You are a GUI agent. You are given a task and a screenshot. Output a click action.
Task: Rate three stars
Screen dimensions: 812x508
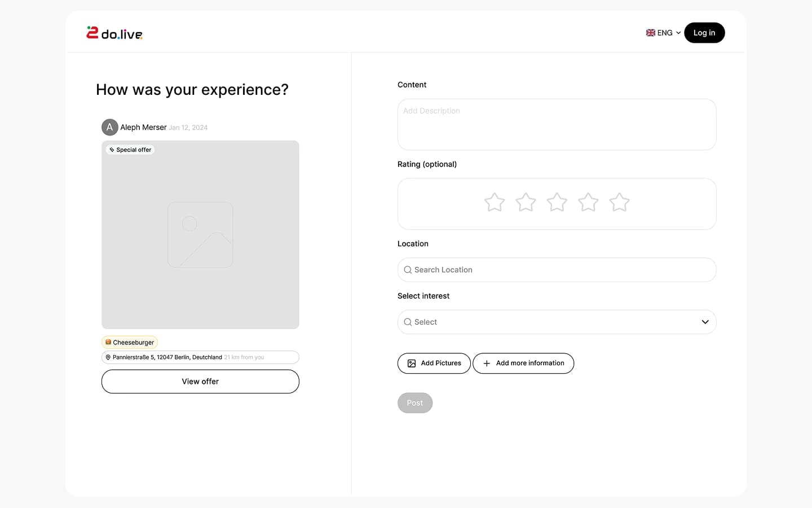[x=557, y=202]
